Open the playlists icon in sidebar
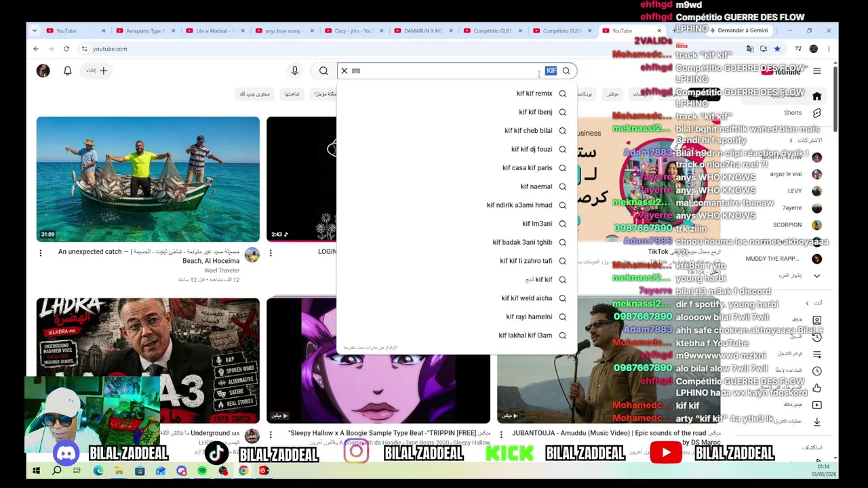Viewport: 868px width, 488px height. coord(817,354)
